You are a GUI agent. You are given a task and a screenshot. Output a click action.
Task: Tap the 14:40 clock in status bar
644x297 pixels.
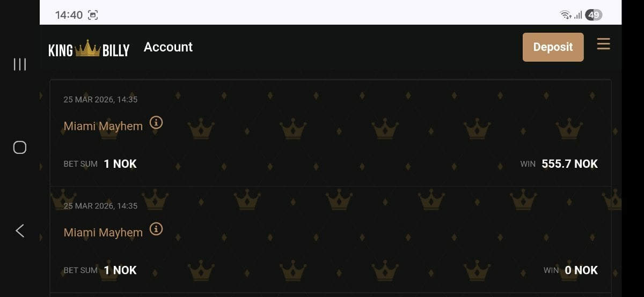[x=69, y=15]
